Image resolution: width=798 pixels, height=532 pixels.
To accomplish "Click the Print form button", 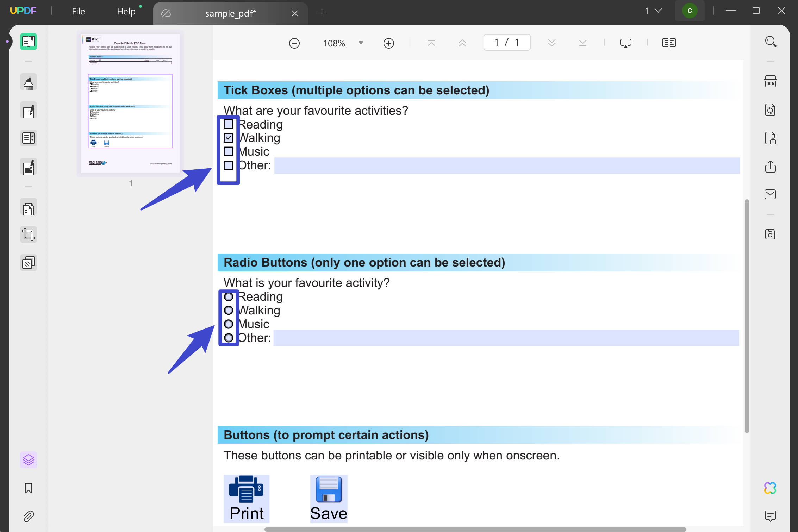I will tap(247, 499).
